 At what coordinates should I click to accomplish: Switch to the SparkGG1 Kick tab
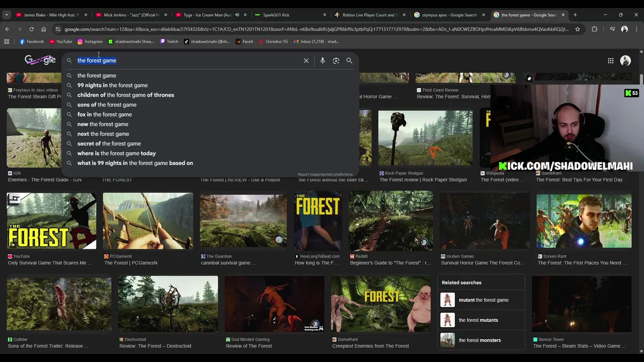pos(290,15)
